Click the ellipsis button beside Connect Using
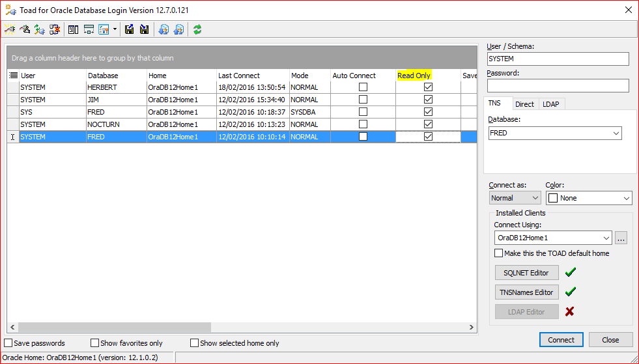Image resolution: width=639 pixels, height=364 pixels. (x=621, y=238)
